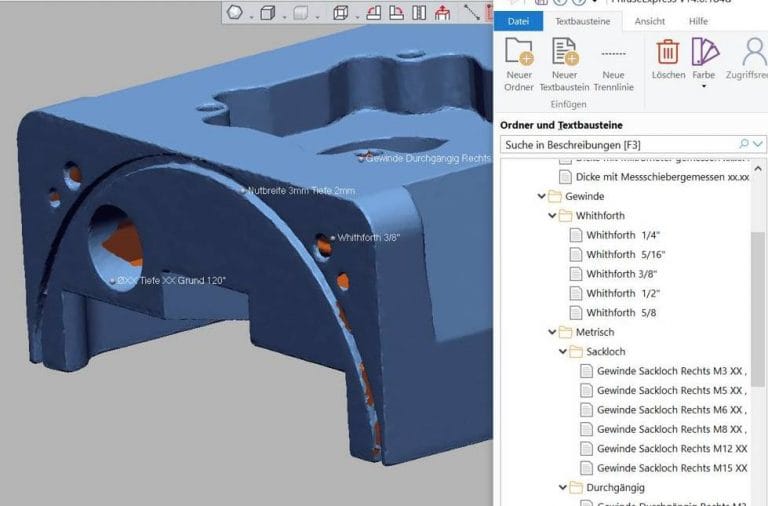Open the Datei tab
The height and width of the screenshot is (506, 768).
tap(518, 21)
